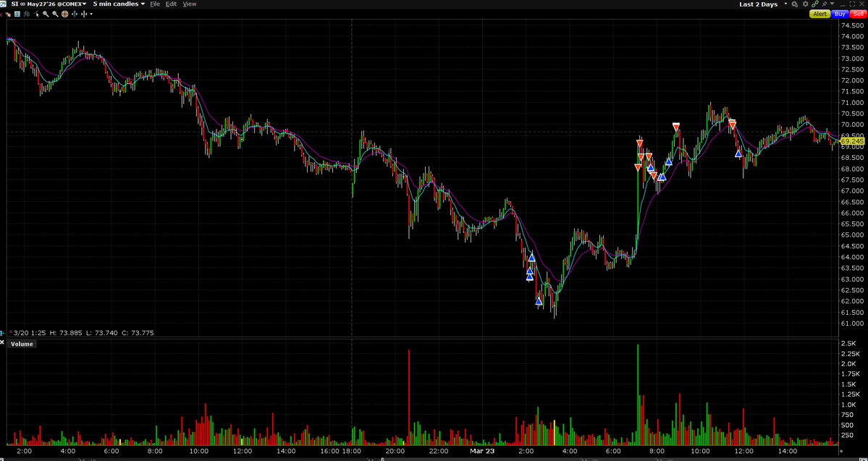
Task: Click the vertical divider split icon
Action: pos(83,14)
